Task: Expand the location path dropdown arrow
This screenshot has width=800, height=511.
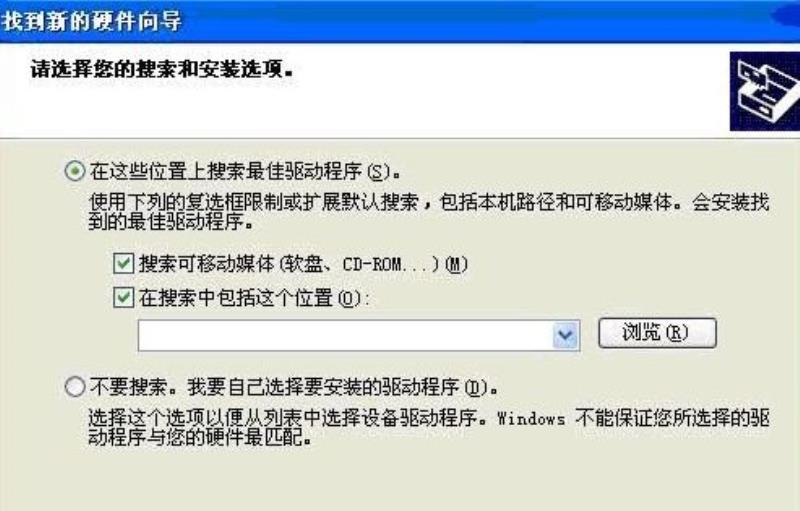Action: pyautogui.click(x=565, y=336)
